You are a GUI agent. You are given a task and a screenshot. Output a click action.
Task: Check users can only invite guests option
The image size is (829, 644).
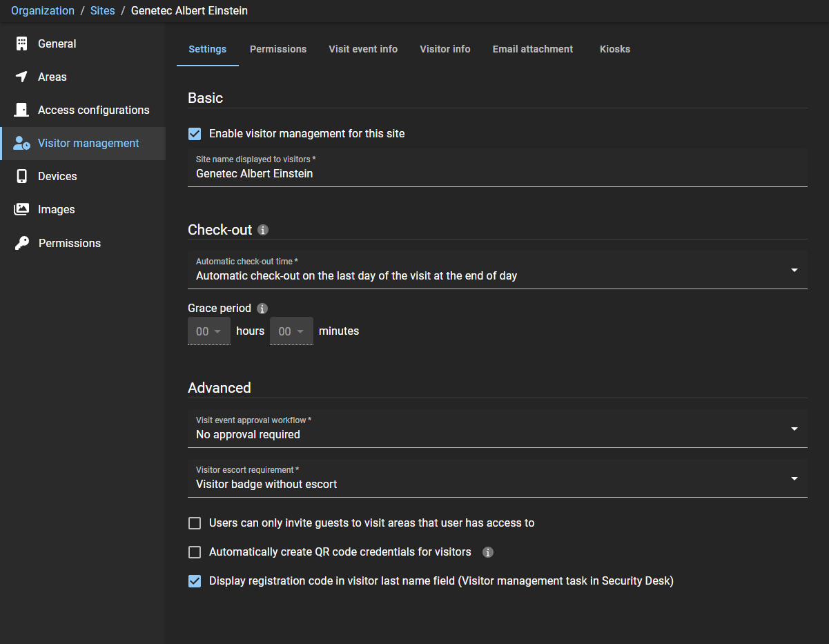[195, 523]
